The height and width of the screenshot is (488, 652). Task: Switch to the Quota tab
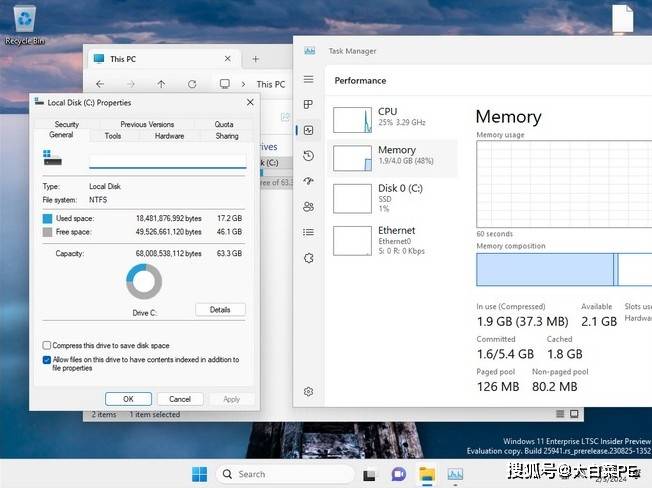coord(224,124)
